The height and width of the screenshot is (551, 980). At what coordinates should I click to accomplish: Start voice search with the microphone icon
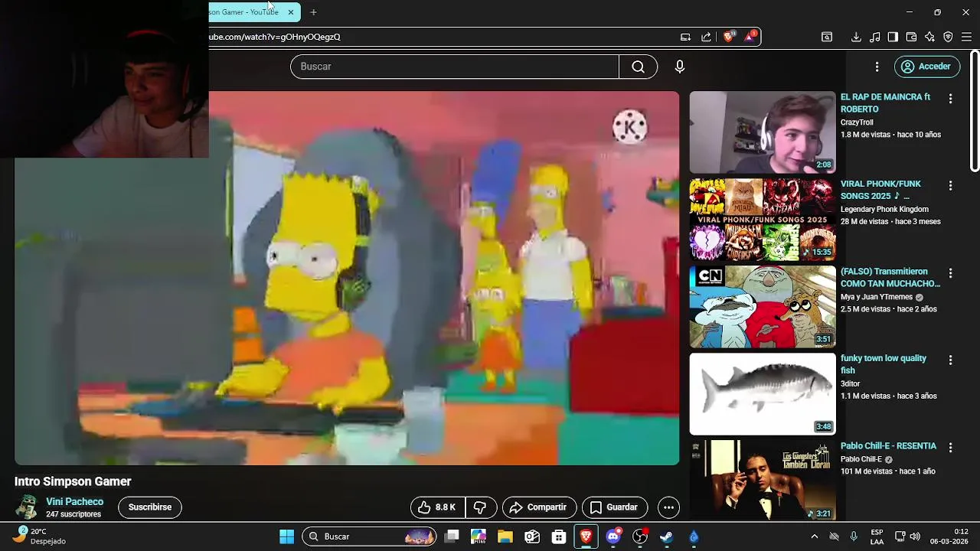click(x=679, y=67)
